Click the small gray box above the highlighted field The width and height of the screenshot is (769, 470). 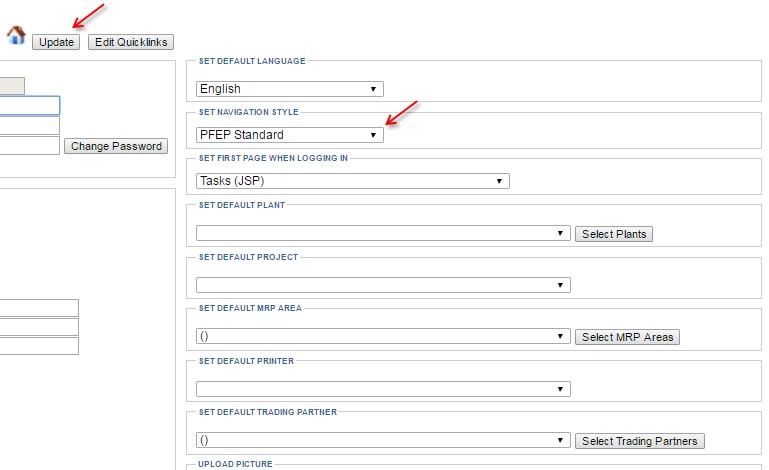(x=12, y=86)
